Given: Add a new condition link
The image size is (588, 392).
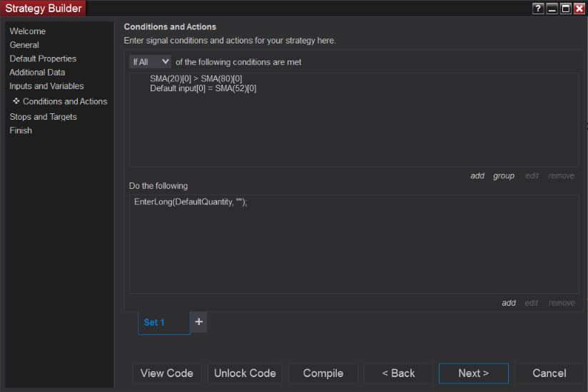Looking at the screenshot, I should click(x=477, y=176).
